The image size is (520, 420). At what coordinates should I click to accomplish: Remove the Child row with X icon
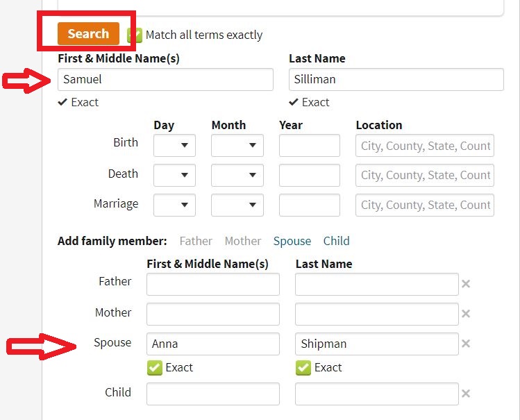point(467,394)
